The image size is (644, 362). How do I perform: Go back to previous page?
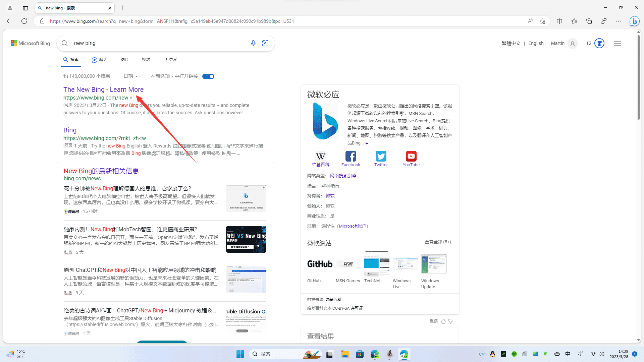click(x=9, y=21)
